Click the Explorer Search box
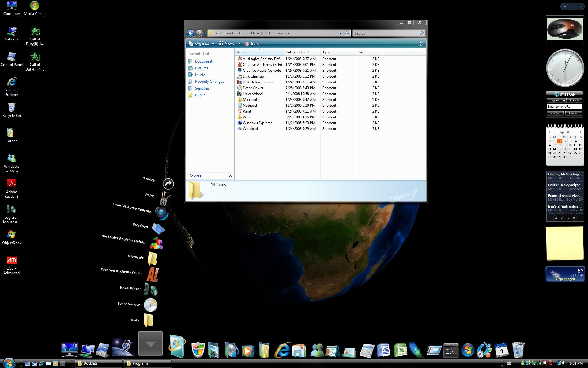This screenshot has width=588, height=368. coord(389,33)
